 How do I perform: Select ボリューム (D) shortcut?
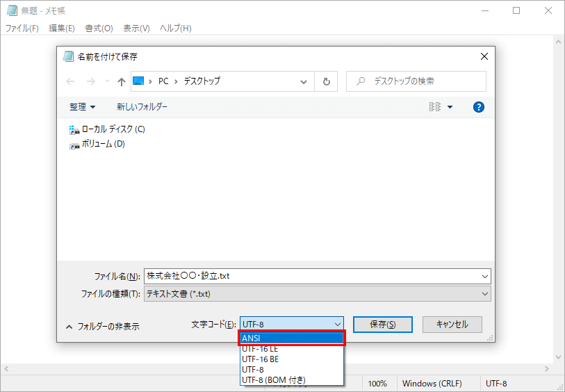point(97,144)
